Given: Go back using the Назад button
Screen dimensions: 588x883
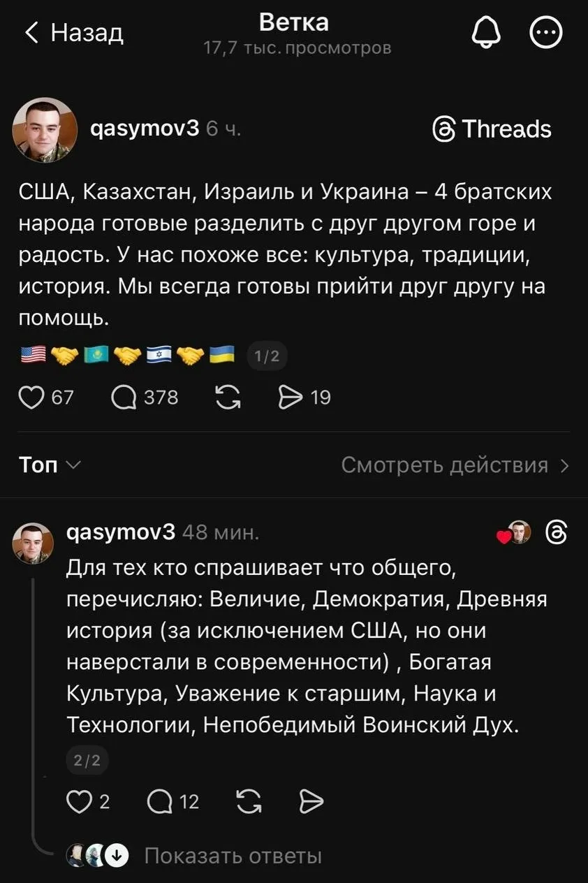Looking at the screenshot, I should [x=74, y=32].
